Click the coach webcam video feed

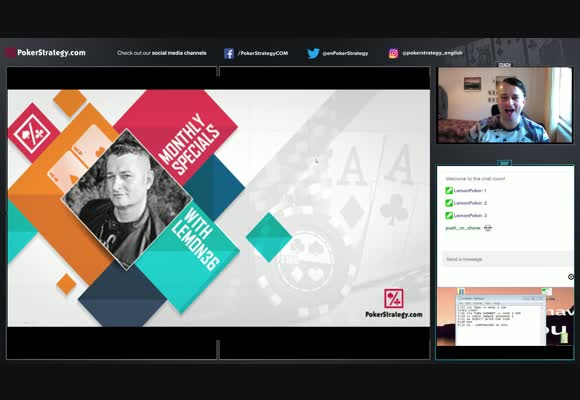(505, 105)
